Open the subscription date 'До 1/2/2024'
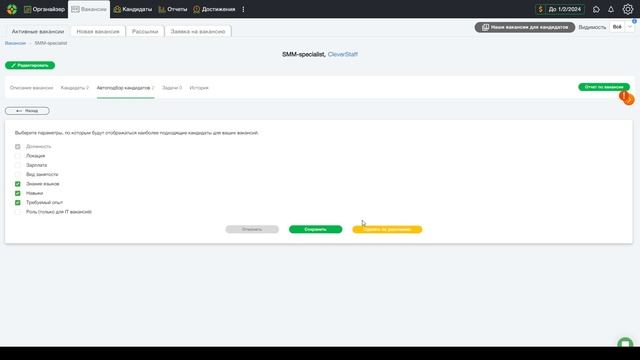 coord(564,9)
